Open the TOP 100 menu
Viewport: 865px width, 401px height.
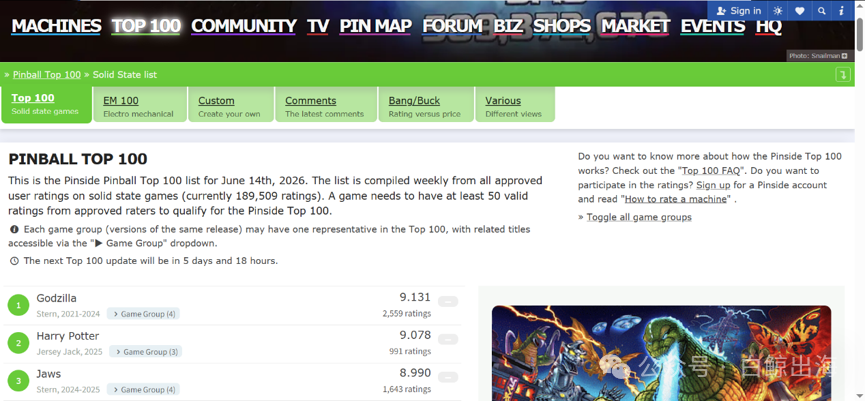[x=146, y=26]
